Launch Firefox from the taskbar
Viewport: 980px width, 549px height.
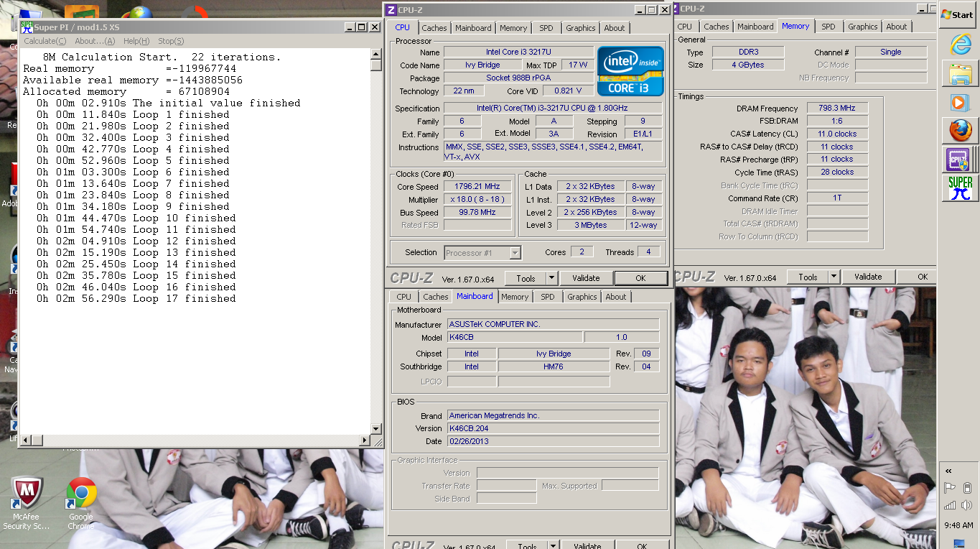[960, 130]
